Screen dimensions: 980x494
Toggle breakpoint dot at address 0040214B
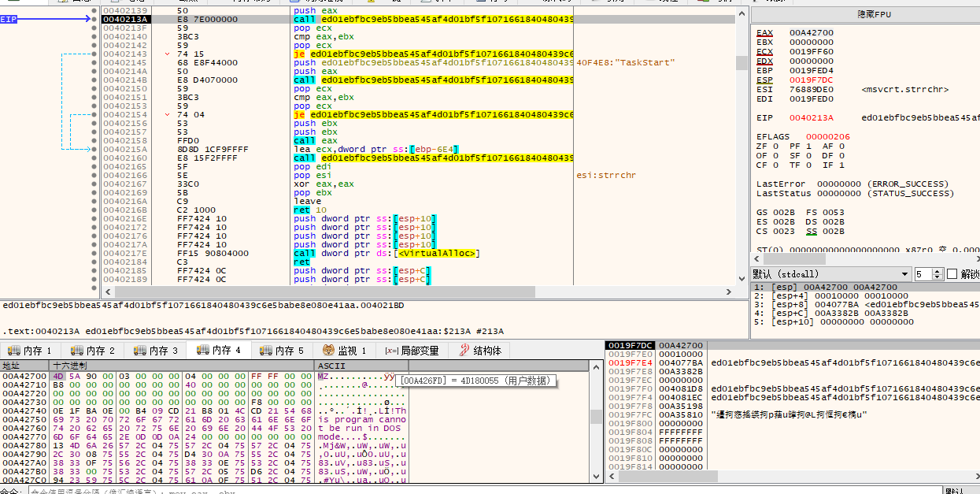coord(94,80)
